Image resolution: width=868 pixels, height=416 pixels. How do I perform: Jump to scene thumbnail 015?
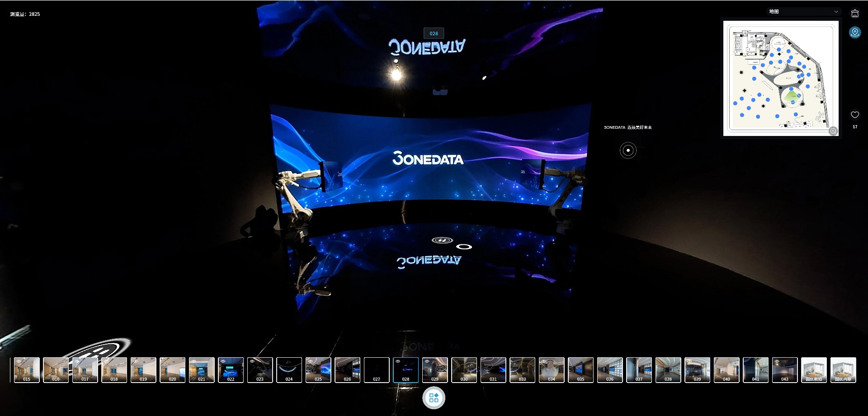(27, 370)
